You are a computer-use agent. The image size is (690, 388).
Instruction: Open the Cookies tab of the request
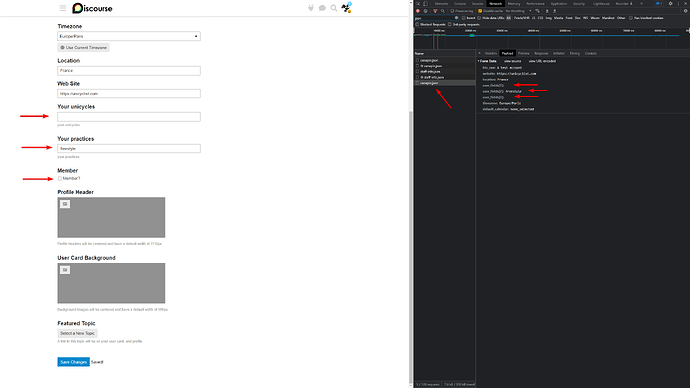[591, 53]
